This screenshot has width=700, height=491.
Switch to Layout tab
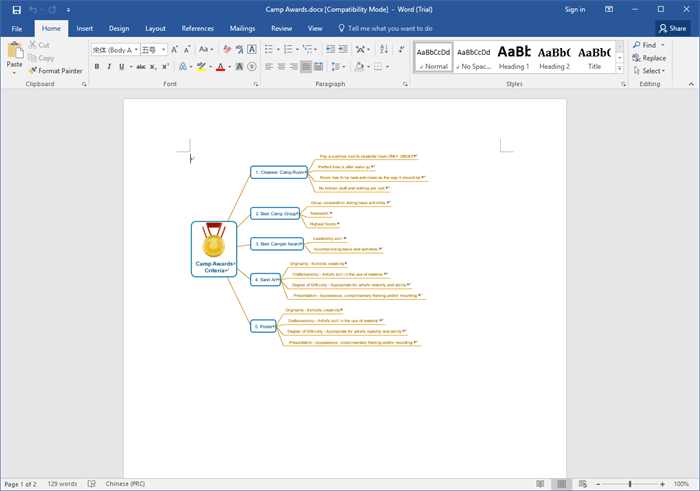[155, 29]
